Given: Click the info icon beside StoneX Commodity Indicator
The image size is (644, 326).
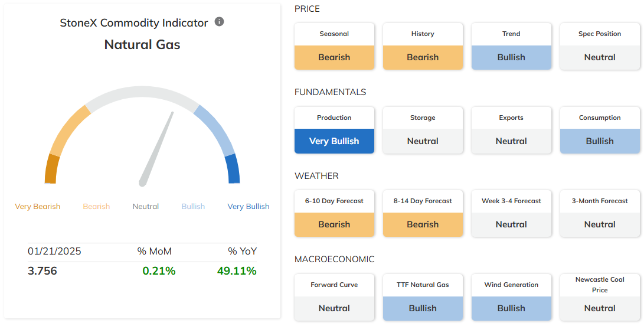Looking at the screenshot, I should click(x=220, y=22).
